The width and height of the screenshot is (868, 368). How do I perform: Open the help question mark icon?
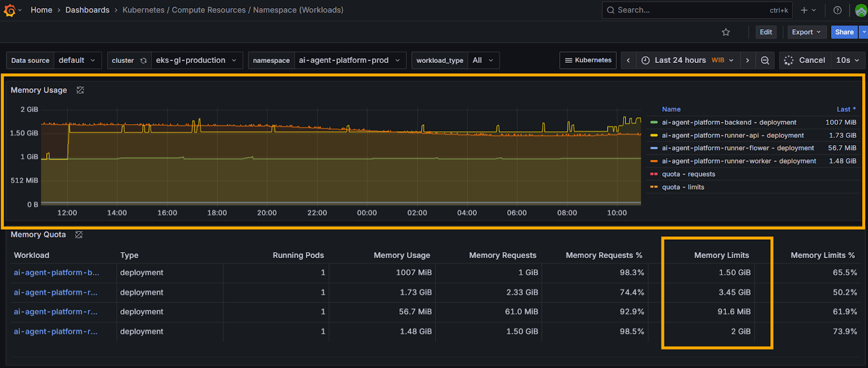(837, 10)
